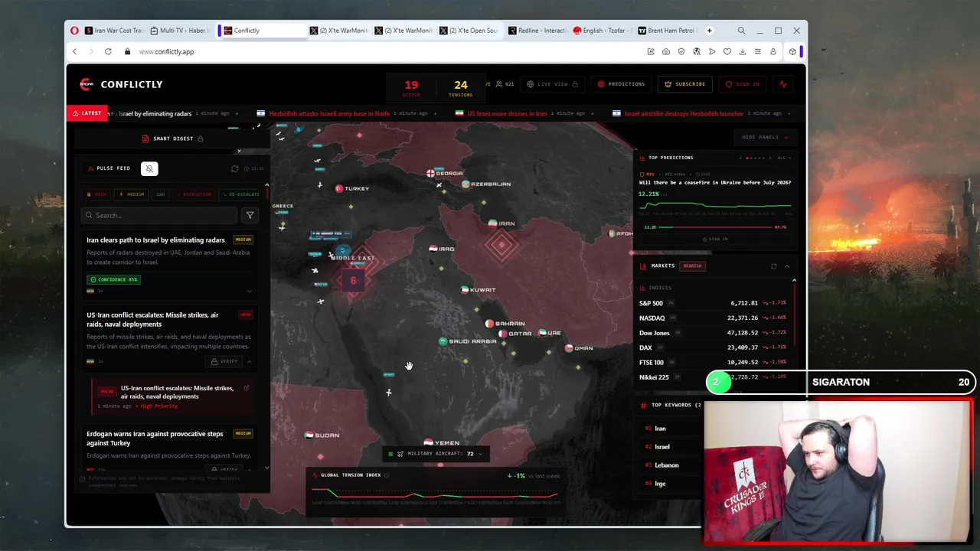Refresh the Pulse Feed with the reload icon
This screenshot has height=551, width=980.
(235, 168)
